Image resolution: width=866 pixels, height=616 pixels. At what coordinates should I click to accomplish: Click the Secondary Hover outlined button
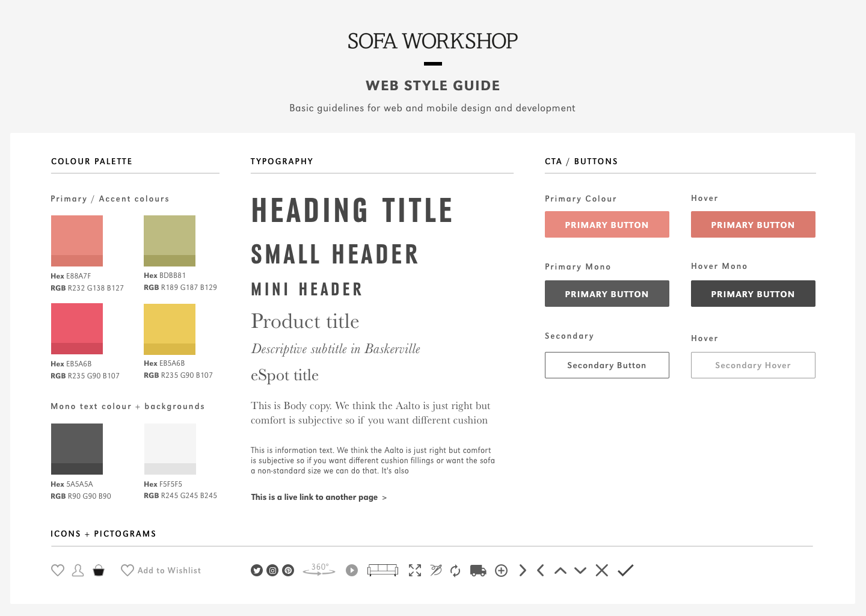753,365
